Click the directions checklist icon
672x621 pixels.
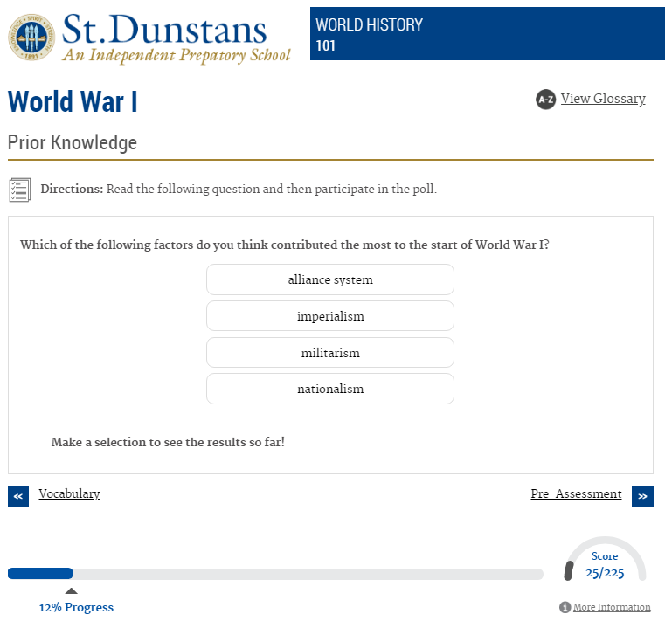point(20,190)
